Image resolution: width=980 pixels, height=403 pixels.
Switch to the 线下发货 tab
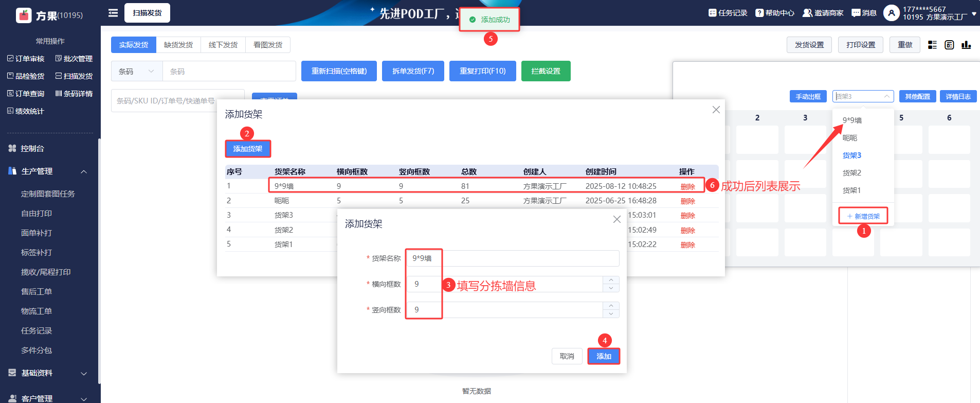click(x=223, y=45)
